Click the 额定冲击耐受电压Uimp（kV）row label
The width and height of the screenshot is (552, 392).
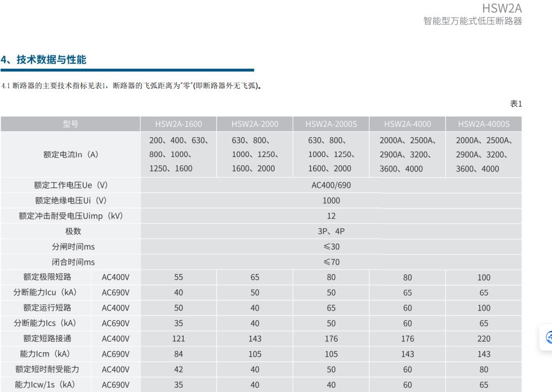tap(71, 216)
